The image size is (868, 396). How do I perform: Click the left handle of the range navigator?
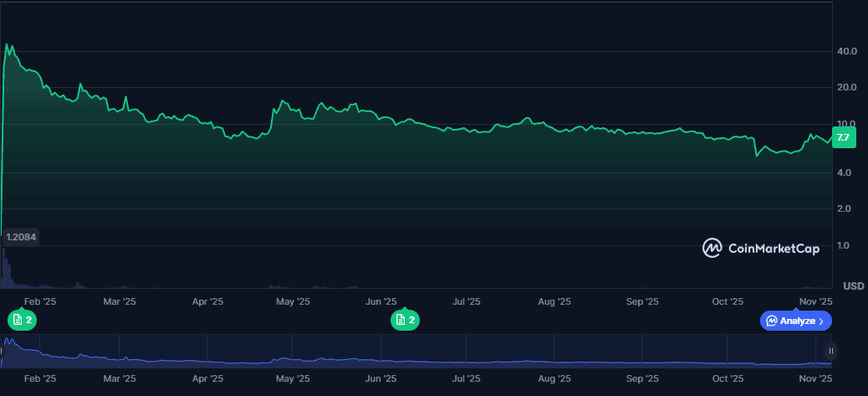pyautogui.click(x=3, y=351)
